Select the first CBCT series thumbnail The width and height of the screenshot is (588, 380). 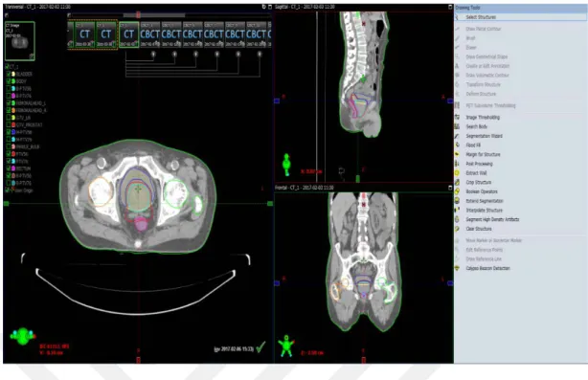tap(149, 34)
